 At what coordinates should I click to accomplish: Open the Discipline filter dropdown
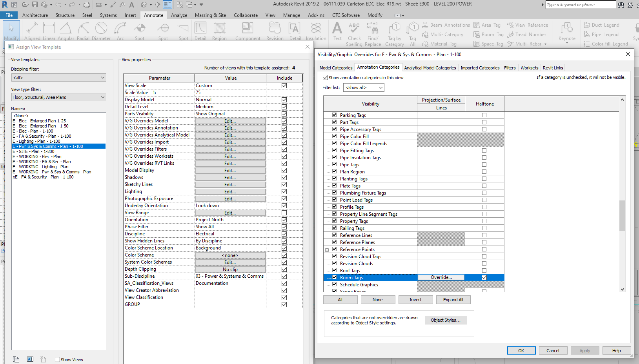click(x=59, y=78)
